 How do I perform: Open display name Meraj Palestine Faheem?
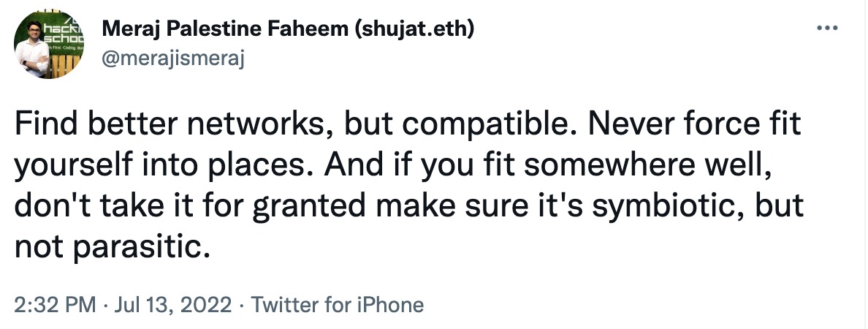[223, 29]
